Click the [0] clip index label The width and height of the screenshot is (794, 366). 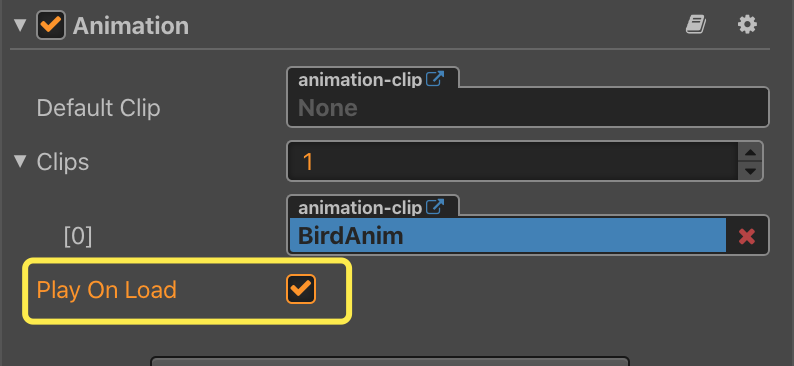click(78, 236)
